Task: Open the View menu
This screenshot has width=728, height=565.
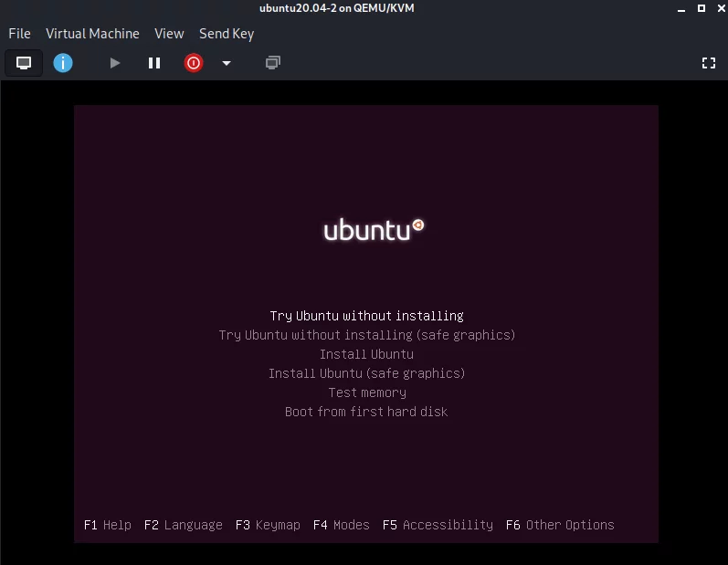Action: pyautogui.click(x=169, y=34)
